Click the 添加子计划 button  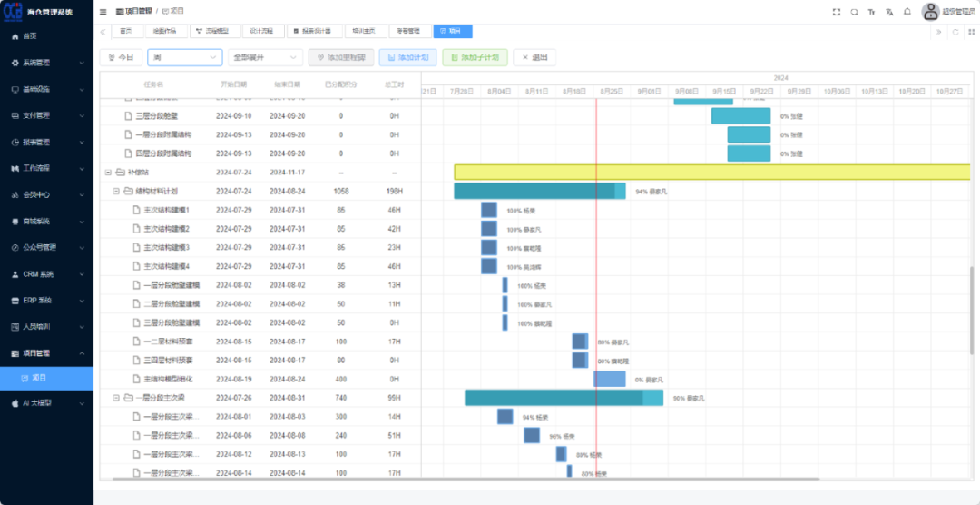pos(475,57)
